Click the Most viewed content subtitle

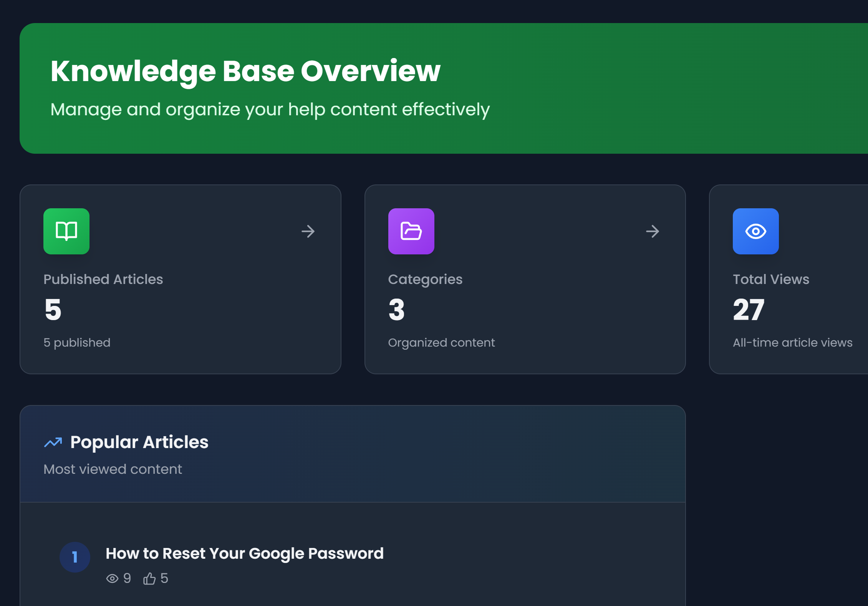click(113, 469)
